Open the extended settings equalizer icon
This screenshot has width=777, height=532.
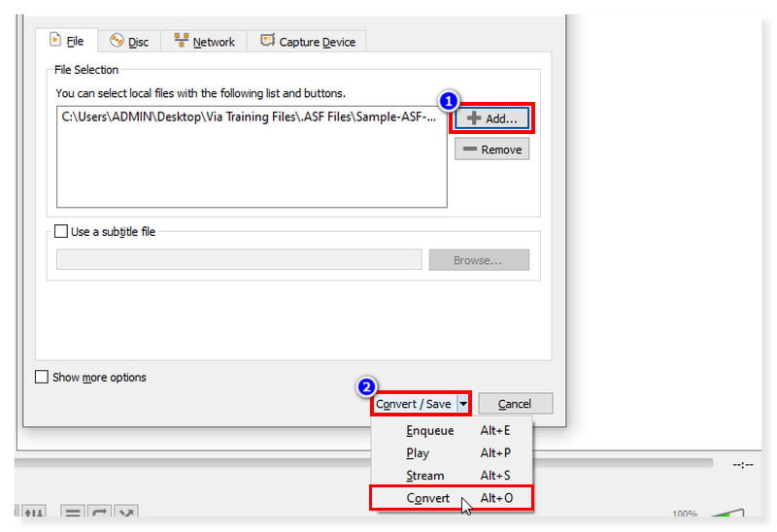click(34, 513)
